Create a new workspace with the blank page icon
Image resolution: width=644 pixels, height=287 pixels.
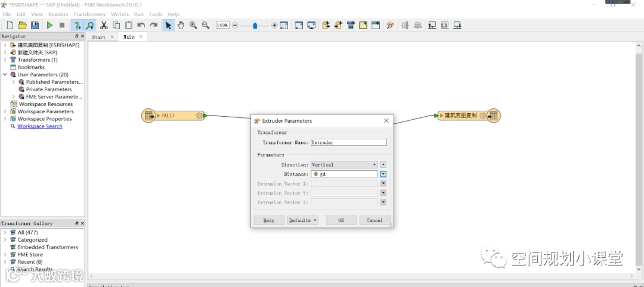10,26
